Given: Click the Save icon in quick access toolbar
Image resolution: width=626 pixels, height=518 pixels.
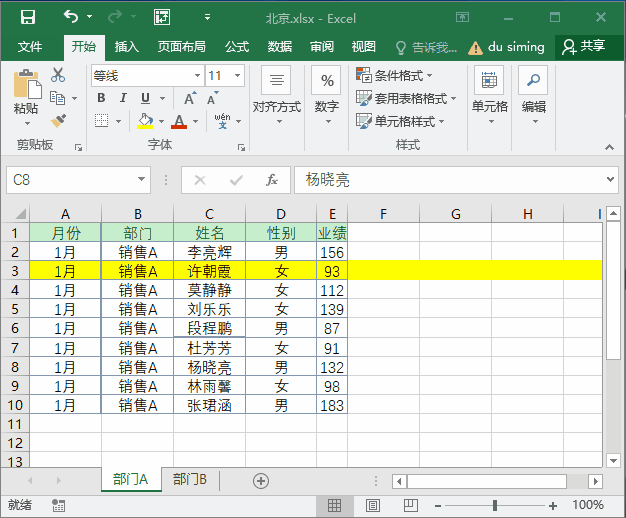Looking at the screenshot, I should tap(28, 17).
